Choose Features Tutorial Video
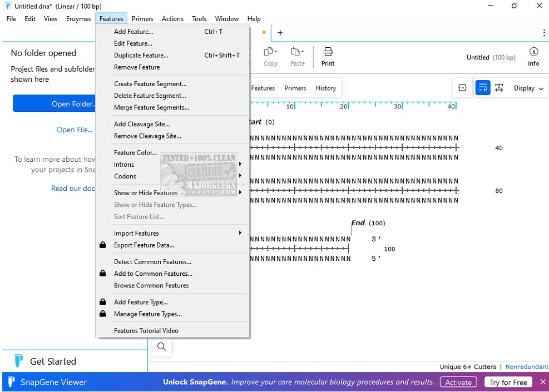Image resolution: width=549 pixels, height=392 pixels. point(172,330)
